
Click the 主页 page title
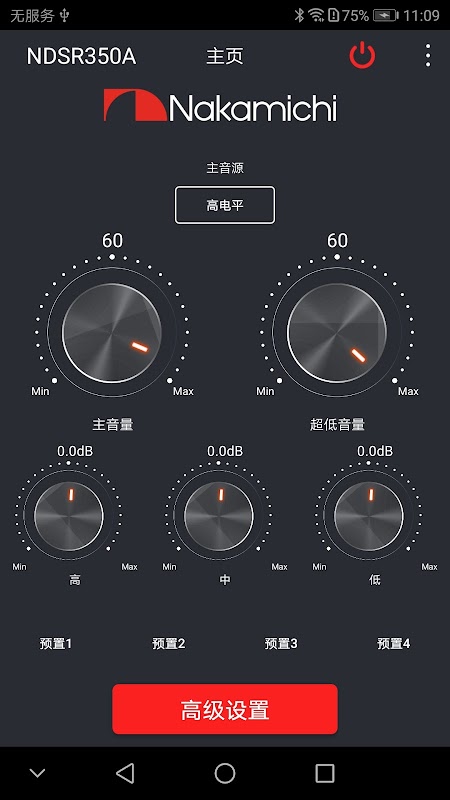pyautogui.click(x=225, y=56)
